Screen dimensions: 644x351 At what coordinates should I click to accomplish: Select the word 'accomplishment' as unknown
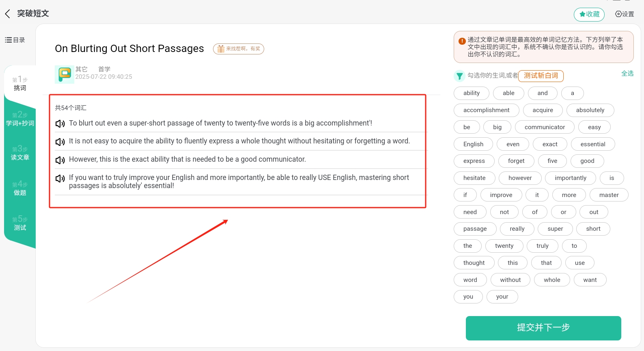pyautogui.click(x=486, y=110)
